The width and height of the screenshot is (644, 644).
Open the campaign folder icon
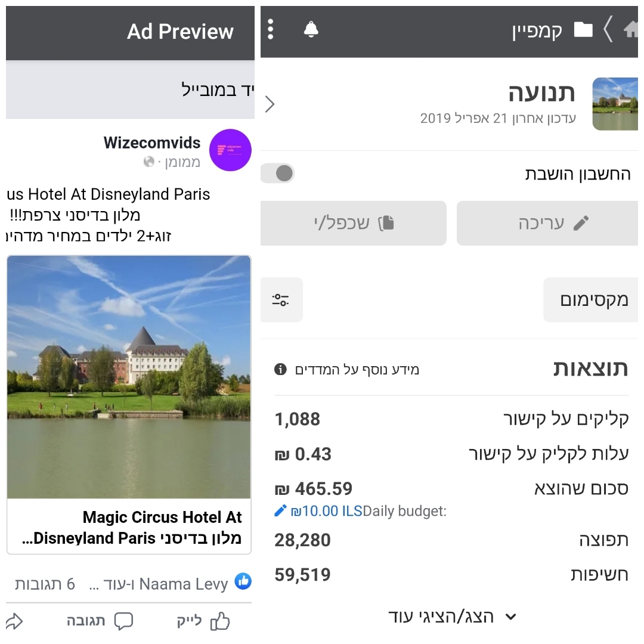[x=583, y=30]
